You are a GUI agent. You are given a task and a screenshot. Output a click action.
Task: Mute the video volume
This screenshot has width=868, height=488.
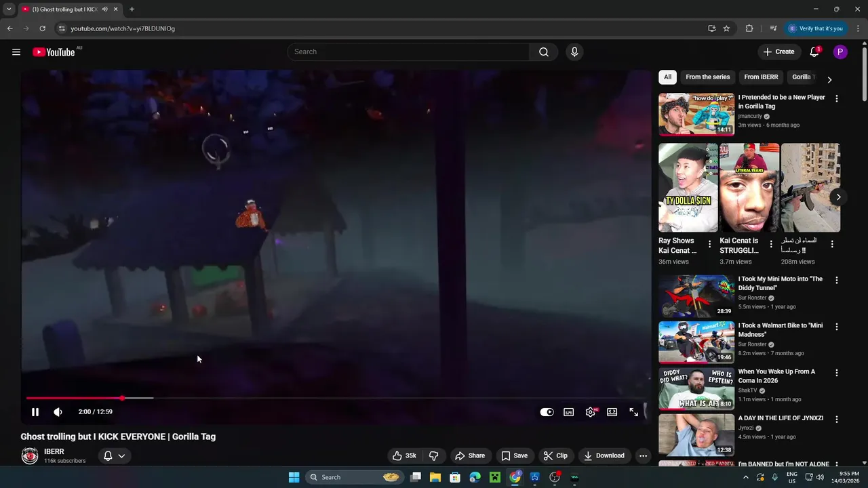point(58,412)
